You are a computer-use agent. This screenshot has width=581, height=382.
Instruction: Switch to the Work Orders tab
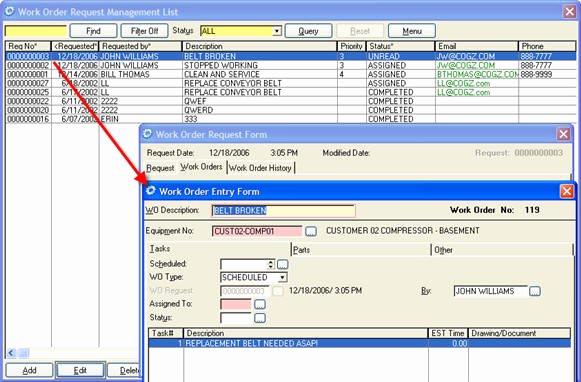pyautogui.click(x=201, y=167)
